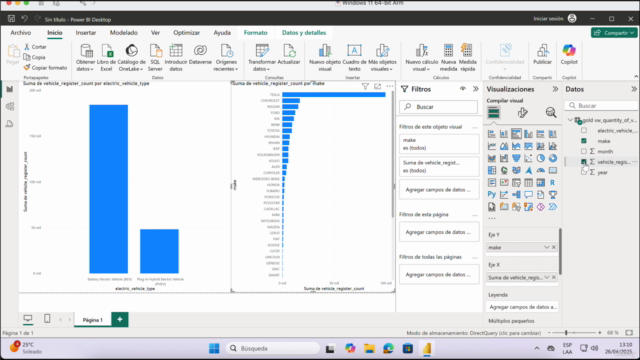Image resolution: width=640 pixels, height=360 pixels.
Task: Check the month field checkbox
Action: pyautogui.click(x=584, y=151)
